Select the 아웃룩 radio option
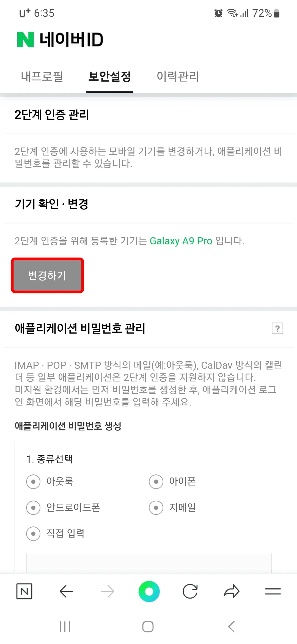Screen dimensions: 297x644 33,481
